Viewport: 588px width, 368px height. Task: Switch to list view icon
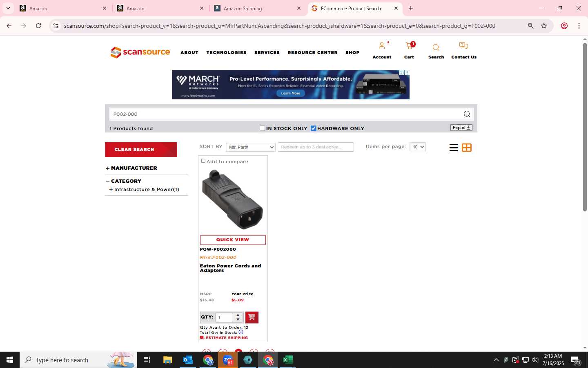(453, 148)
